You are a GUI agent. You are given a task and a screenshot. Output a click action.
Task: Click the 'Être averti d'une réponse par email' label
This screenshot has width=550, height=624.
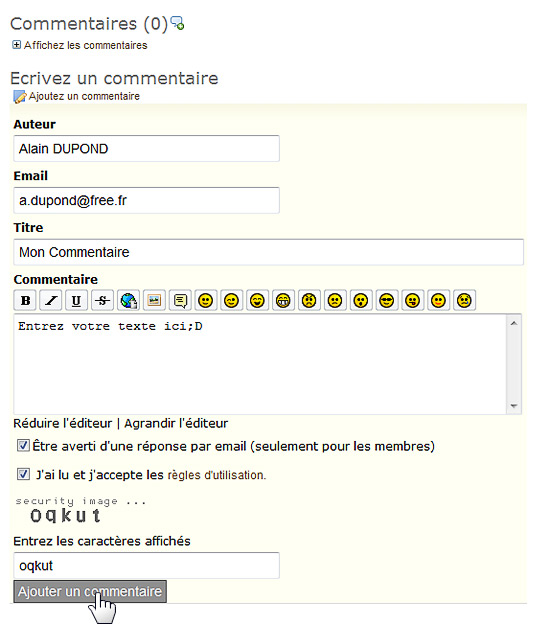(233, 446)
